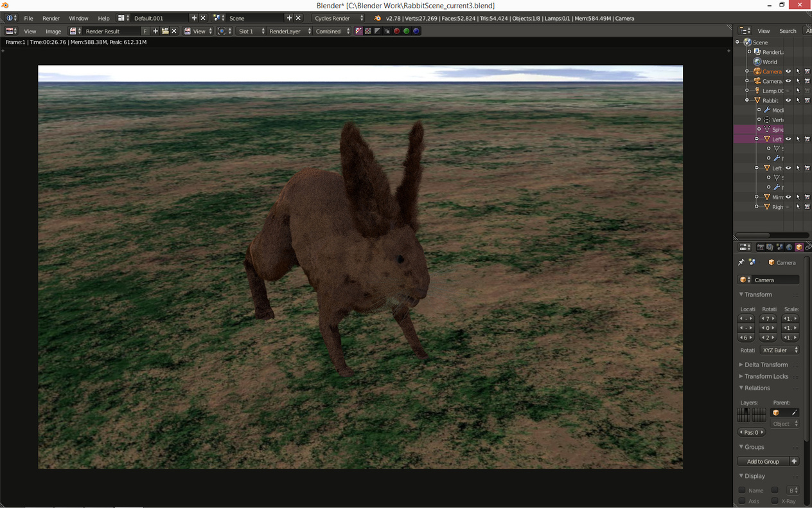
Task: Show blue channel of the render
Action: 416,31
